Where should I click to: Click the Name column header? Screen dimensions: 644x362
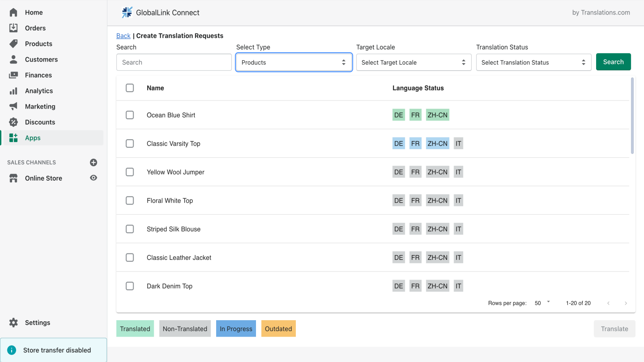tap(155, 88)
